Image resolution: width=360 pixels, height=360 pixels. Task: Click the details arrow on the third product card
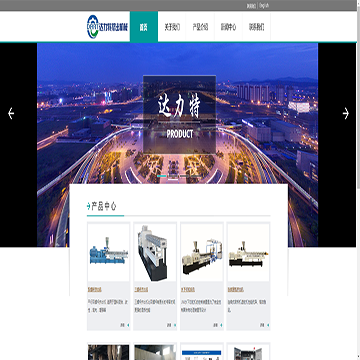pos(222,325)
